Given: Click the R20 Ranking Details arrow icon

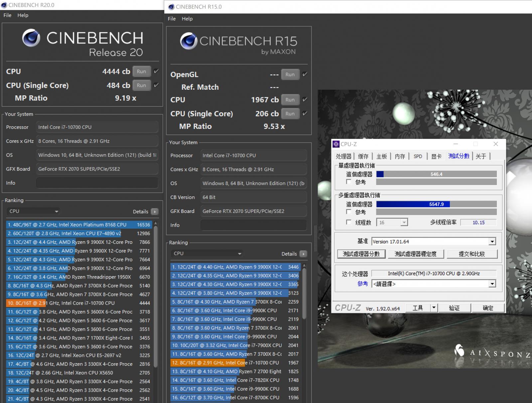Looking at the screenshot, I should pos(155,212).
